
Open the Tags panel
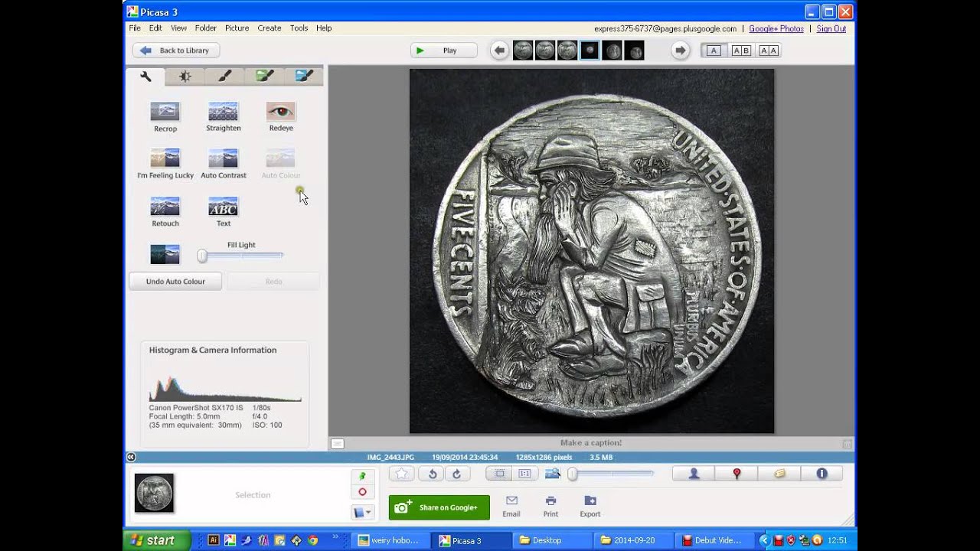click(779, 474)
